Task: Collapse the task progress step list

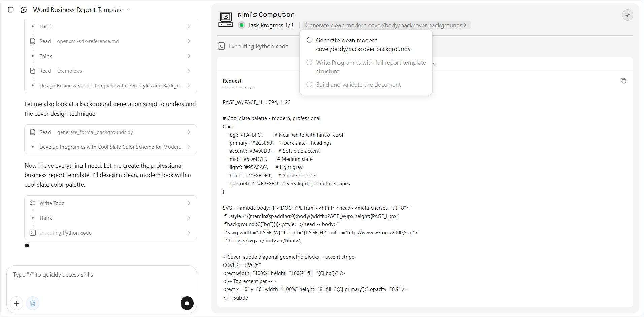Action: coord(386,25)
